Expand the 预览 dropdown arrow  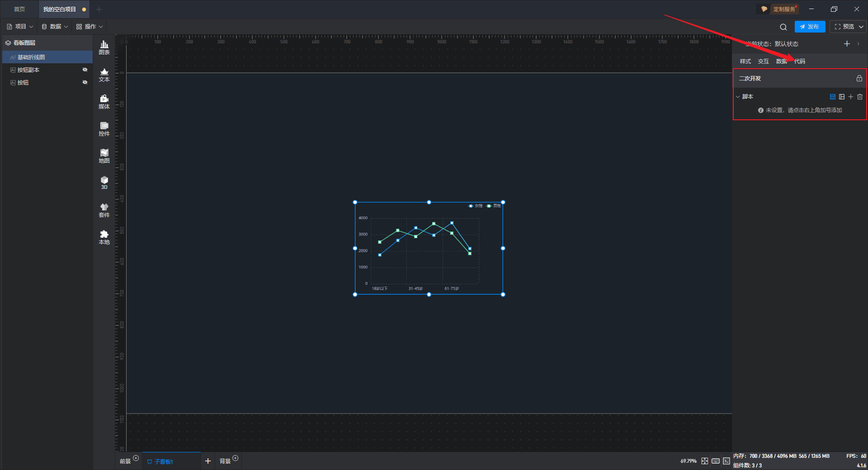[x=861, y=27]
